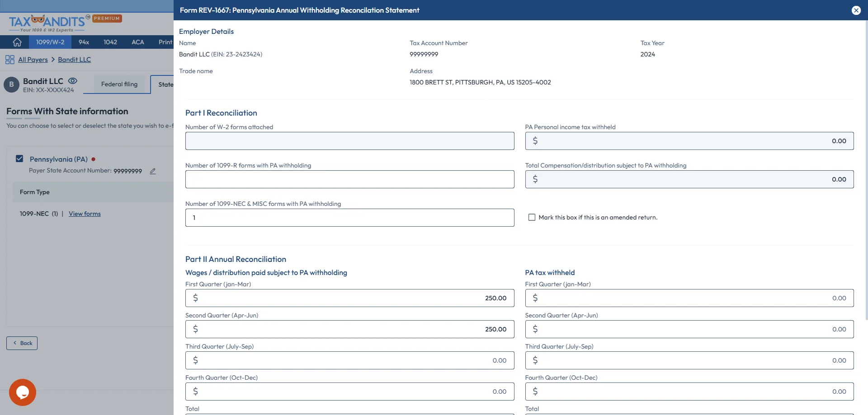Click Total Compensation subject to PA withholding field

click(x=689, y=179)
